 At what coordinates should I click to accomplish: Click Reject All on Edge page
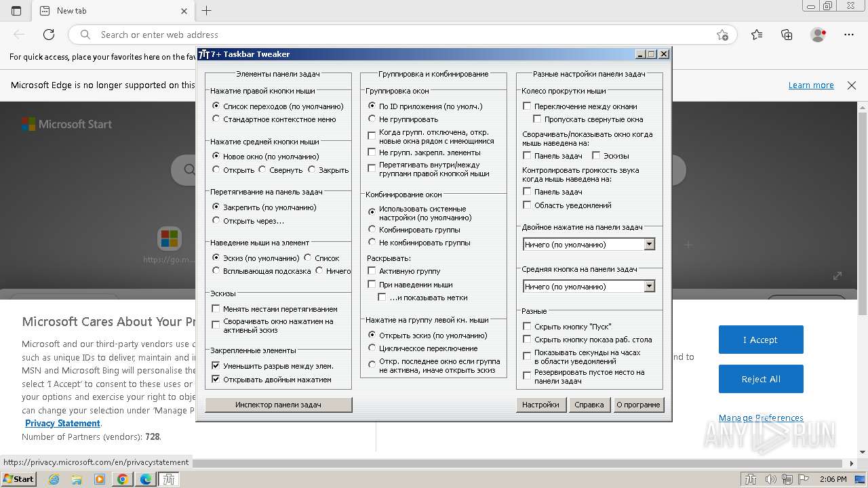pos(761,379)
